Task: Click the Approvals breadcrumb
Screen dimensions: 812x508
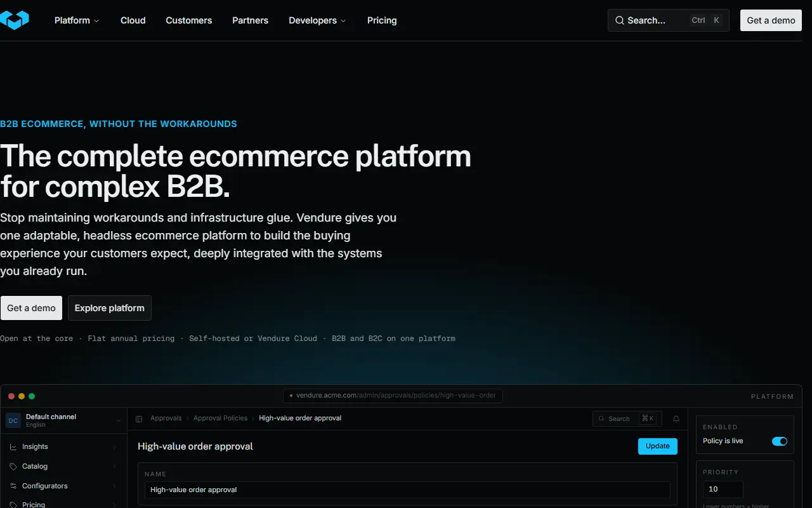Action: coord(166,418)
